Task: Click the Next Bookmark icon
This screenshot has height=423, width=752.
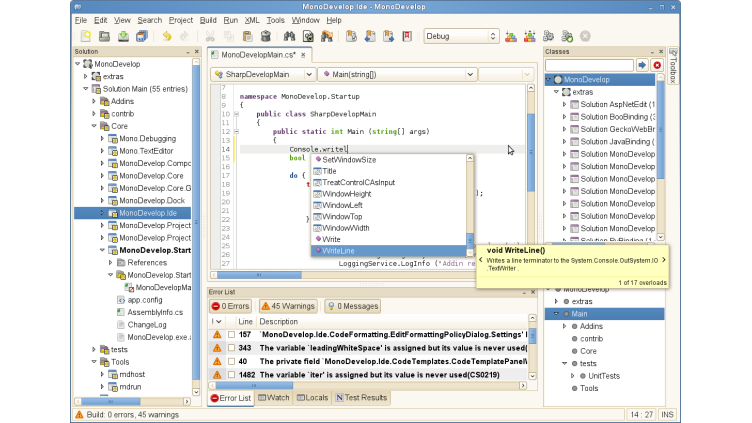Action: [x=388, y=36]
